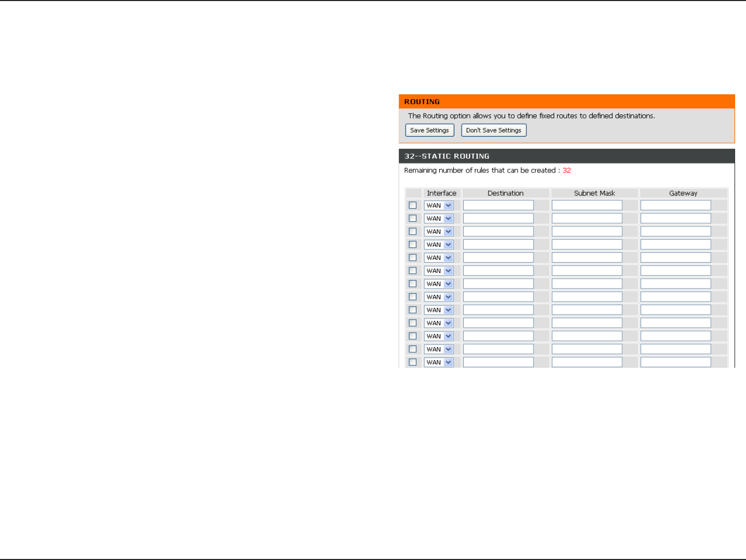Check the twelfth routing row checkbox
Screen dimensions: 746x560
(x=412, y=349)
